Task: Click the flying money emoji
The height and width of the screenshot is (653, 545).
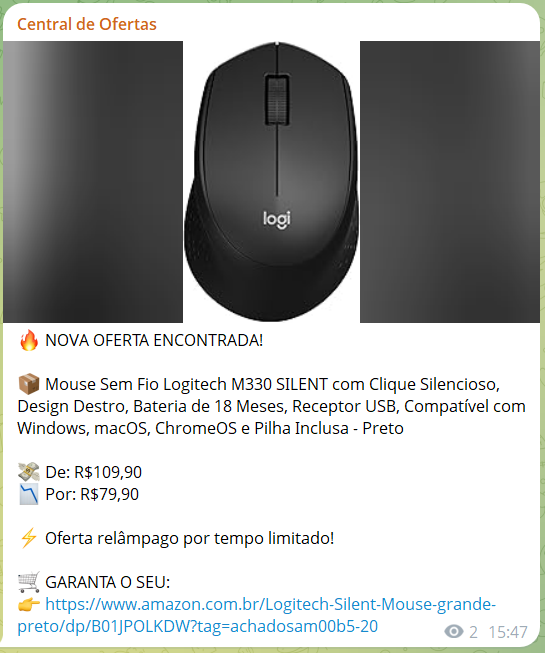Action: tap(29, 472)
